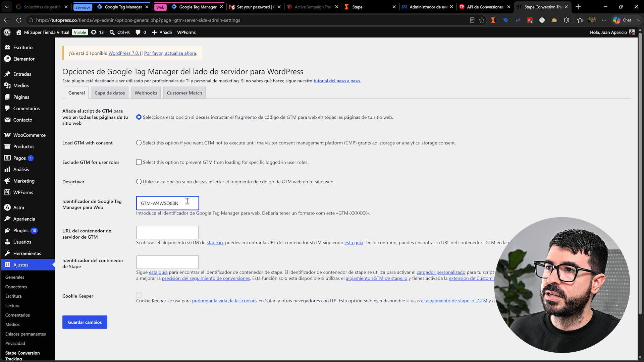The height and width of the screenshot is (362, 644).
Task: Click the Stape container identifier field
Action: point(167,262)
